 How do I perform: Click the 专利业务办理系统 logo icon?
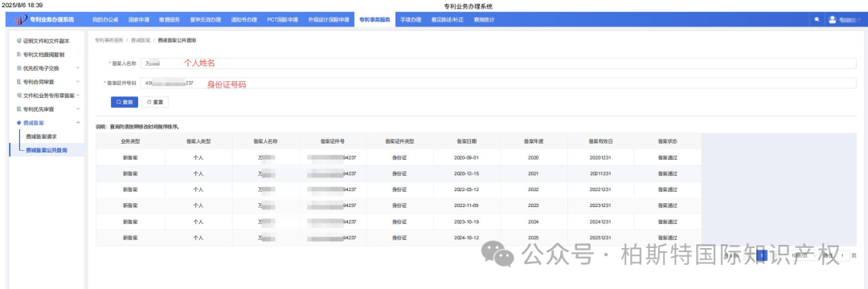pyautogui.click(x=20, y=19)
